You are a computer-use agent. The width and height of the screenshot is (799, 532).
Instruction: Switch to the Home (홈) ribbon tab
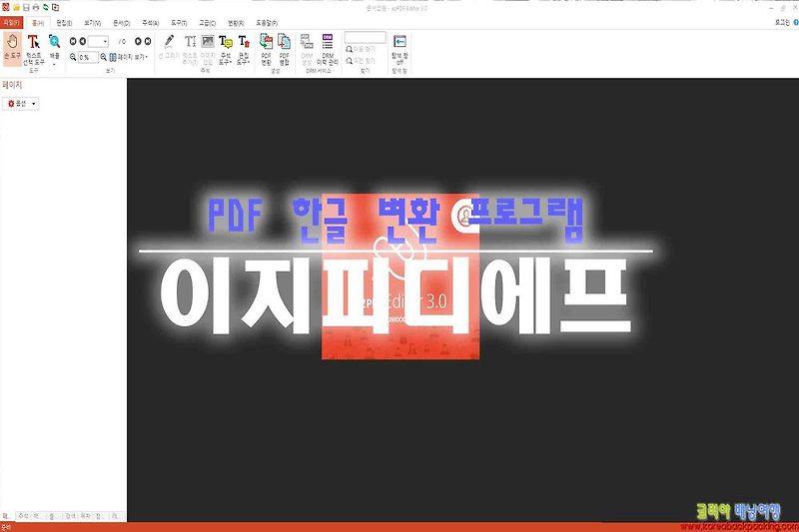tap(38, 23)
